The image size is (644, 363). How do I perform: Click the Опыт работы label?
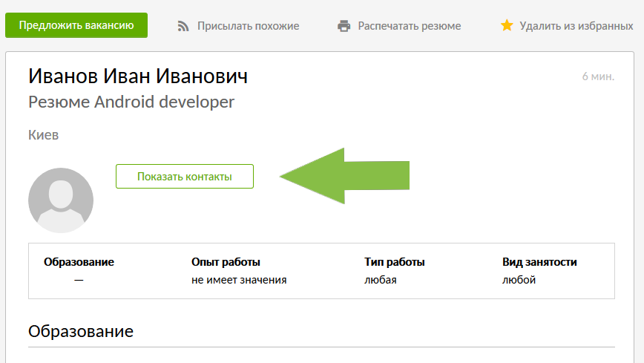[x=226, y=262]
